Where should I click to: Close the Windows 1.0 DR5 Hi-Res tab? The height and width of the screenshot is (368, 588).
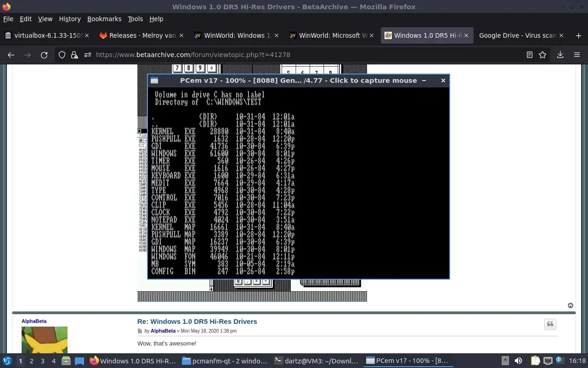click(466, 35)
